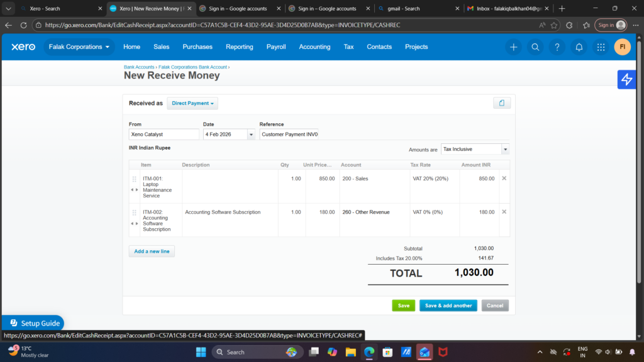Open browser settings ellipsis menu
Image resolution: width=644 pixels, height=362 pixels.
[636, 25]
